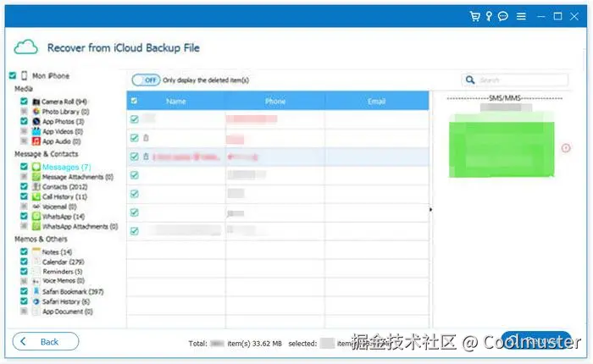
Task: Click the Camera Roll icon
Action: pos(36,102)
